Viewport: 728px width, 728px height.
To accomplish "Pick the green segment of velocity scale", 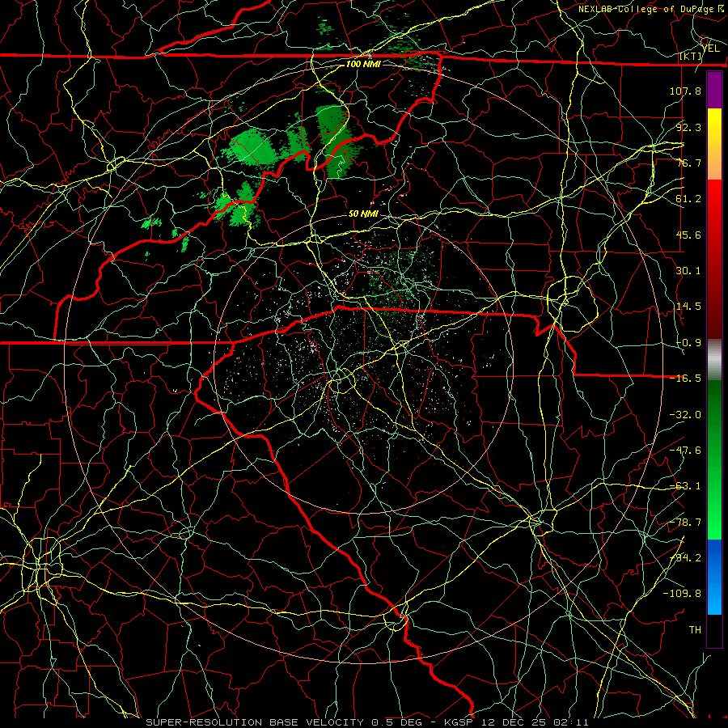I will (714, 459).
